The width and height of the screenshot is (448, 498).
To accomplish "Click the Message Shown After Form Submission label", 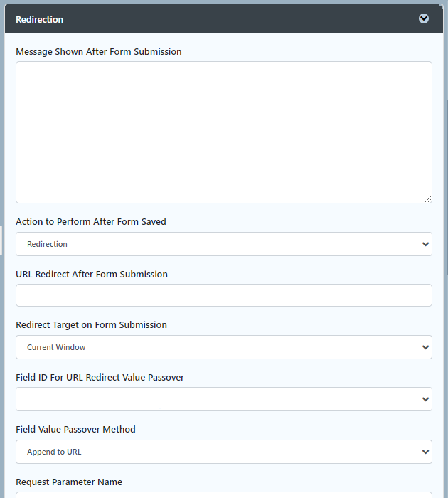I will point(99,52).
